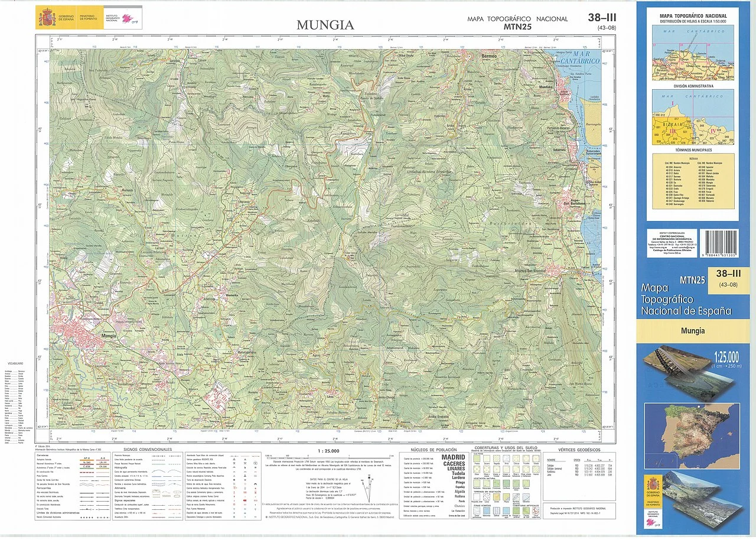756x540 pixels.
Task: Click the Mar Cantábrico label on main map
Action: click(x=579, y=58)
